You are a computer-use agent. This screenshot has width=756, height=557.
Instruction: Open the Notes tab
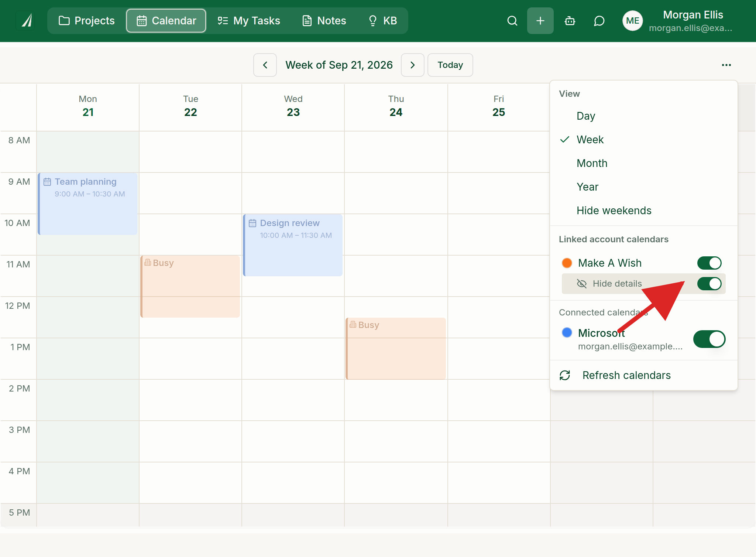click(324, 21)
